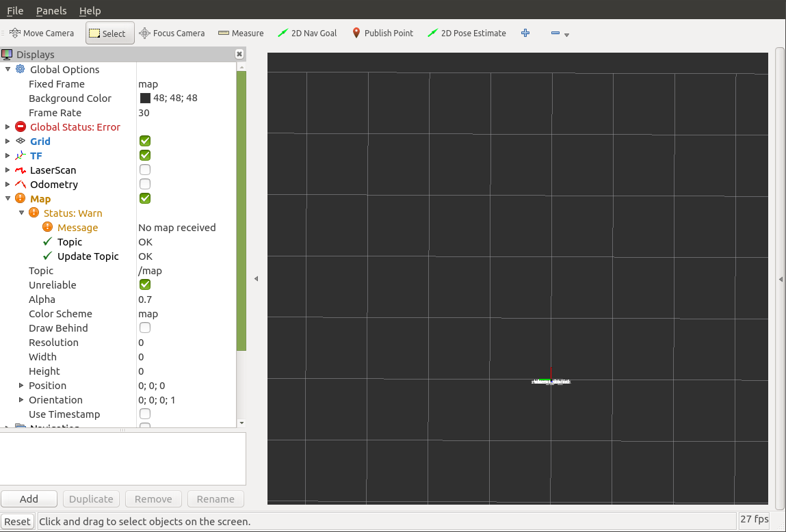Enable the LaserScan display checkbox

click(x=145, y=170)
